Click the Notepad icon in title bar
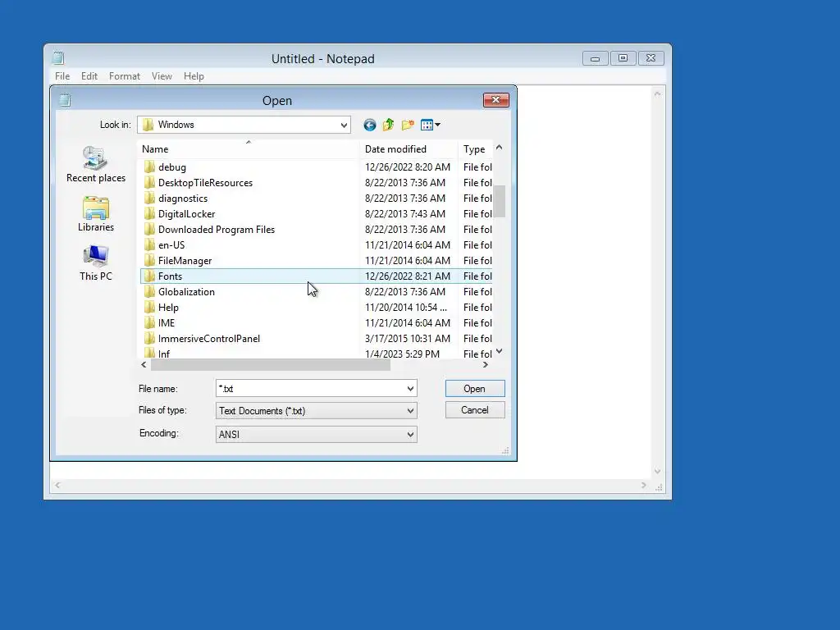Image resolution: width=840 pixels, height=630 pixels. click(58, 58)
